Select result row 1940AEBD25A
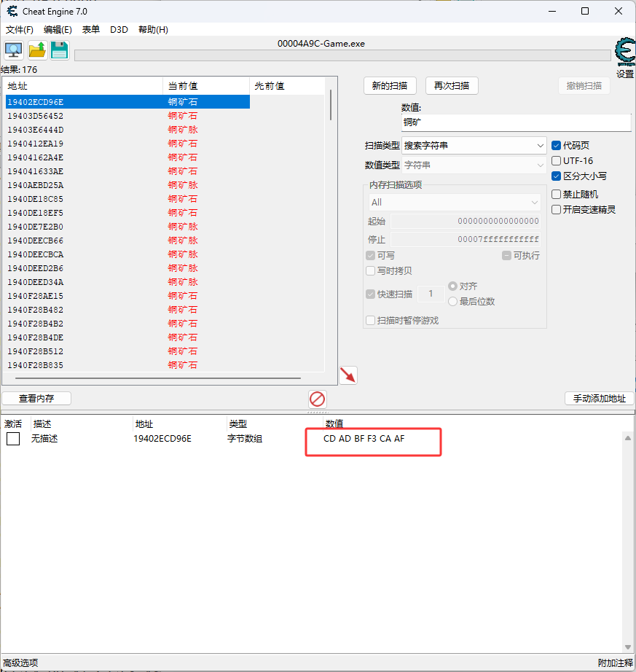 [127, 185]
